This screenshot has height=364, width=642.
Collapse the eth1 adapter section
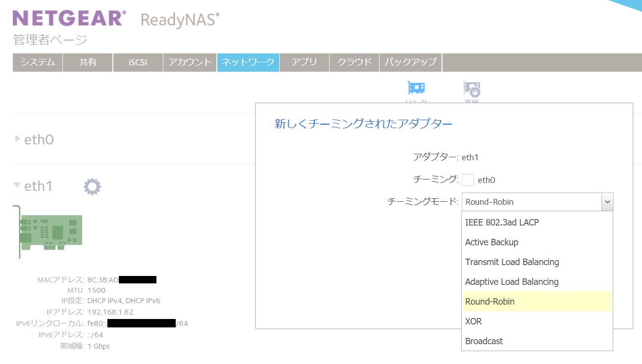click(x=18, y=185)
